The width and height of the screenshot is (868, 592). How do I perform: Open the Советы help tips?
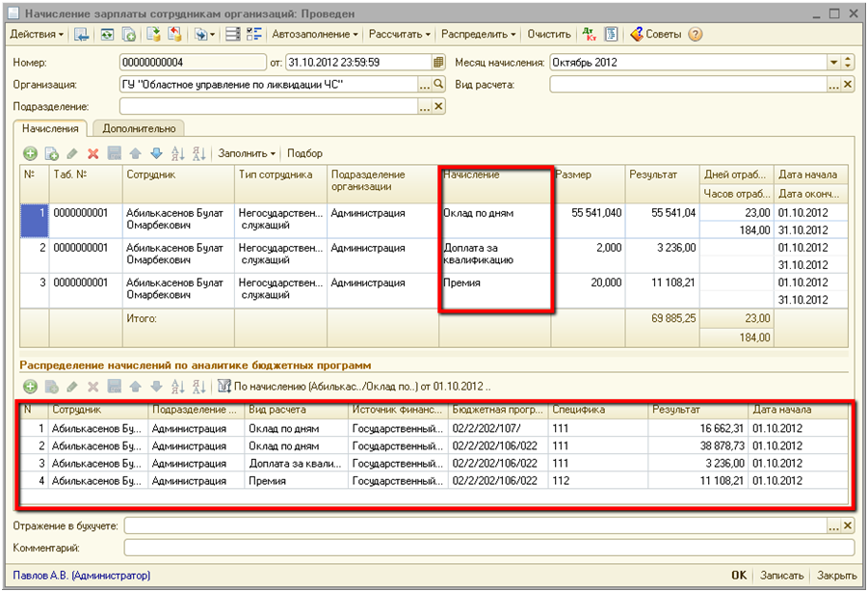click(x=655, y=34)
